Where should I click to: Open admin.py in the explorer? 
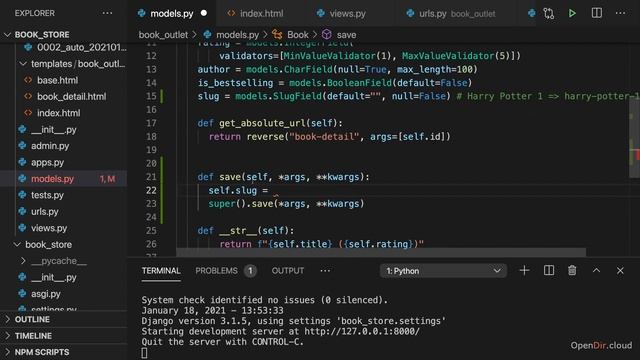pyautogui.click(x=50, y=146)
